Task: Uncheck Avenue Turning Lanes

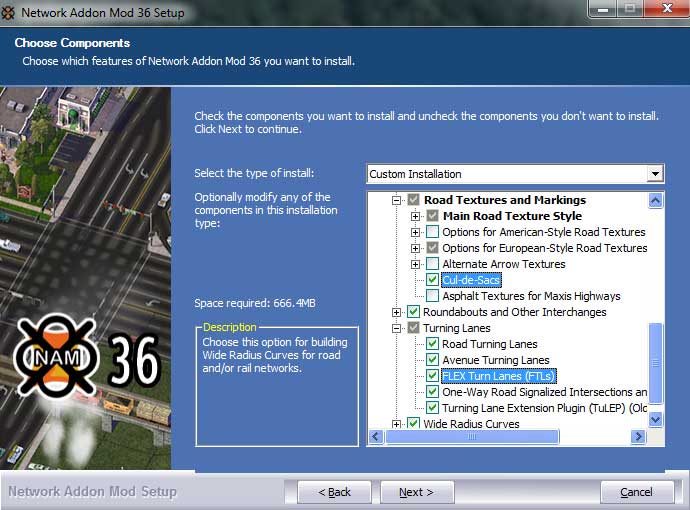Action: (433, 360)
